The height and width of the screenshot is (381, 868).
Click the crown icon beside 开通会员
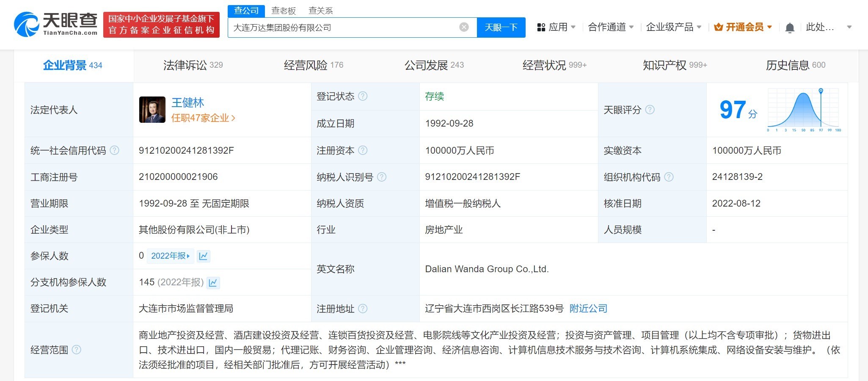(x=718, y=28)
